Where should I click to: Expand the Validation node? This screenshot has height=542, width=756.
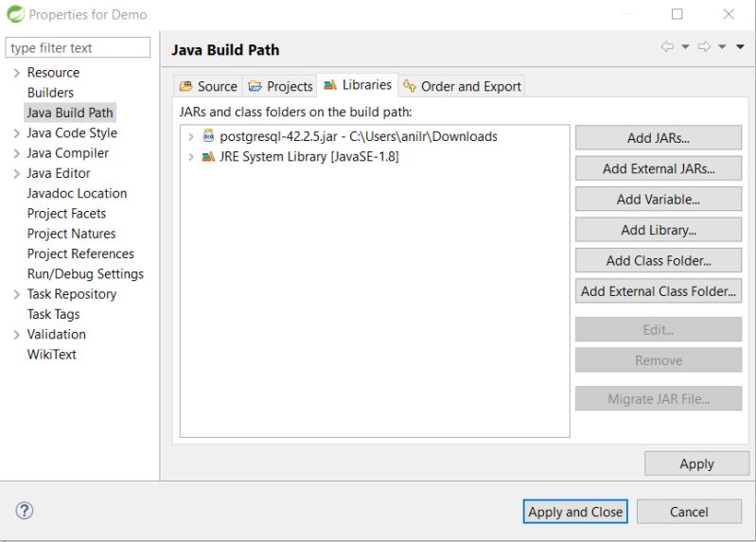(x=17, y=335)
